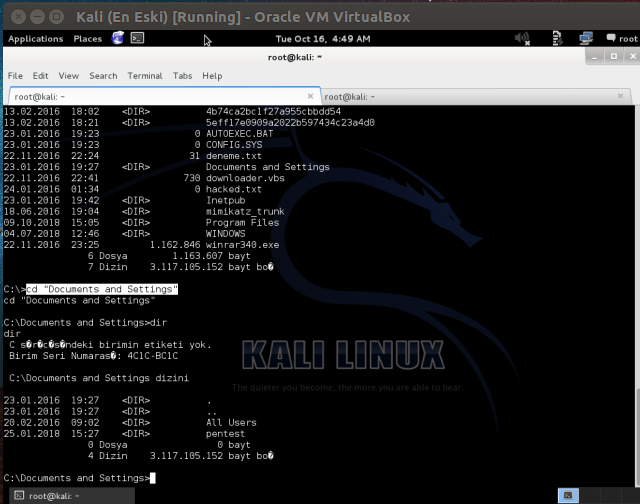Click the Program Files directory entry
This screenshot has height=504, width=640.
point(242,223)
